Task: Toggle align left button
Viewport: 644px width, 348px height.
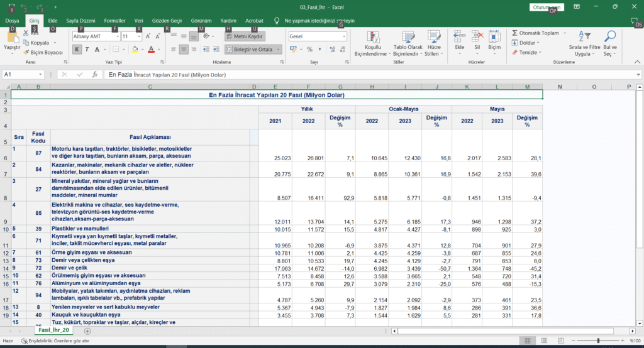Action: click(174, 50)
